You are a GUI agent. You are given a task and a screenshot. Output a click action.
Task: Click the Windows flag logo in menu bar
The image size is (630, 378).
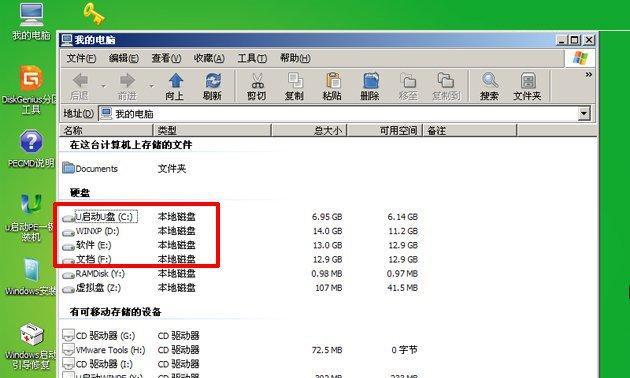[580, 58]
